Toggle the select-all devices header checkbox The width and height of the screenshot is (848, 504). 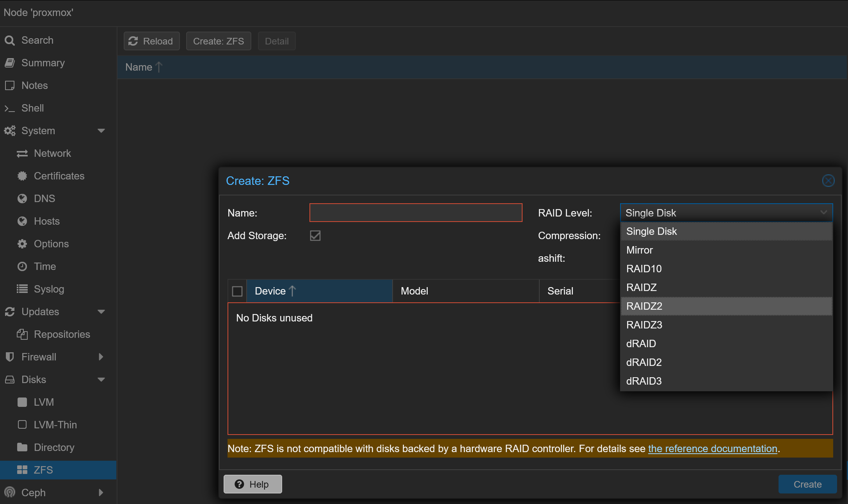tap(237, 291)
